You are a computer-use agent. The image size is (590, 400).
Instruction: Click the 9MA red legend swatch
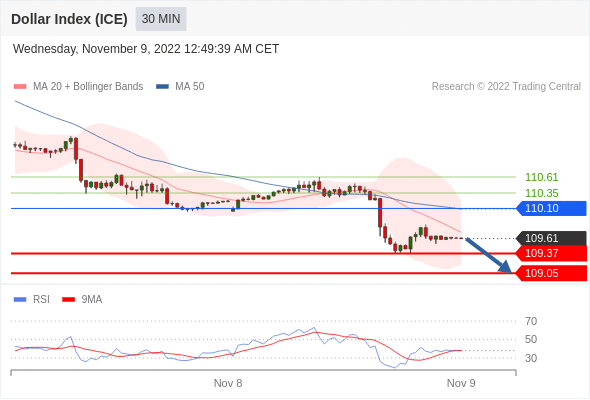click(68, 300)
